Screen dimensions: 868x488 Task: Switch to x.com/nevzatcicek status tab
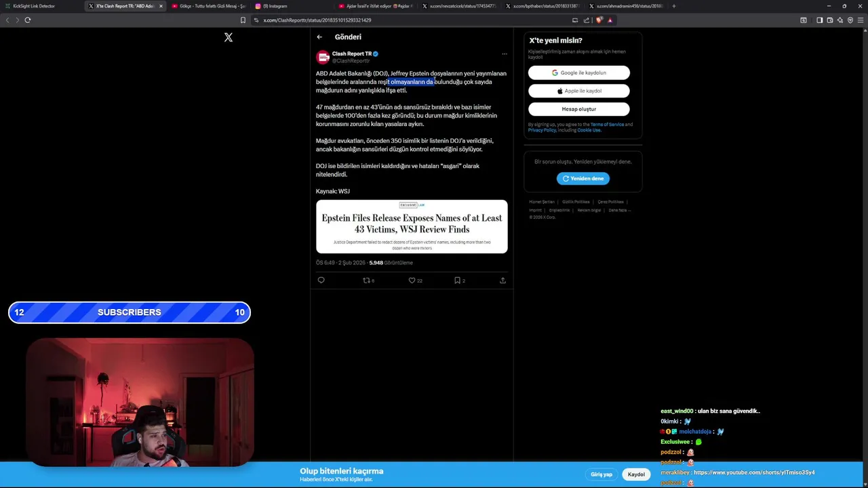coord(458,6)
